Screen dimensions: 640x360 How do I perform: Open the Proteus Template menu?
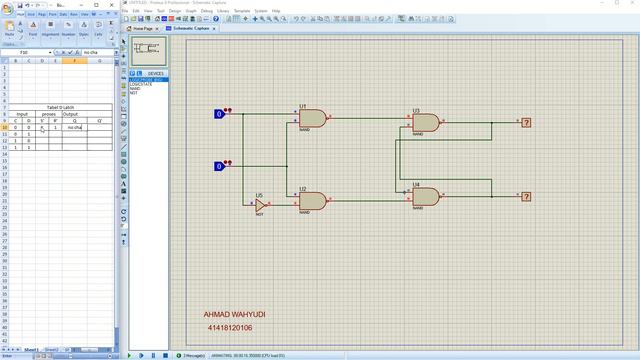tap(242, 11)
